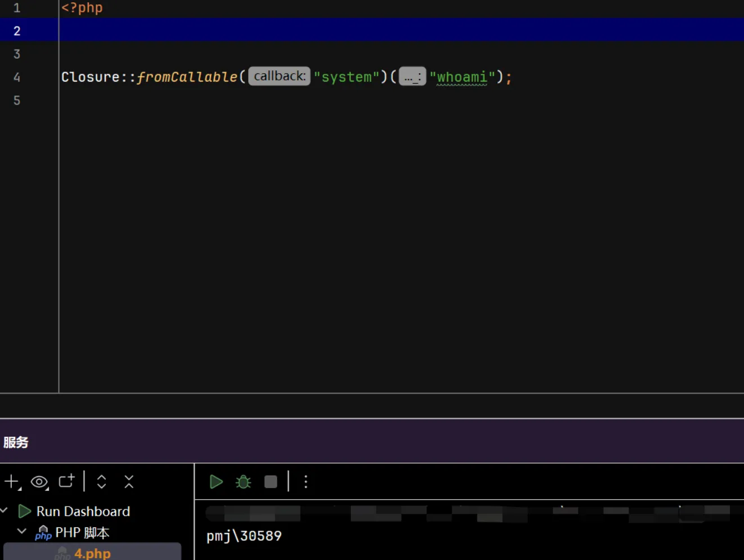744x560 pixels.
Task: Click the pmj\30589 console output
Action: (x=244, y=536)
